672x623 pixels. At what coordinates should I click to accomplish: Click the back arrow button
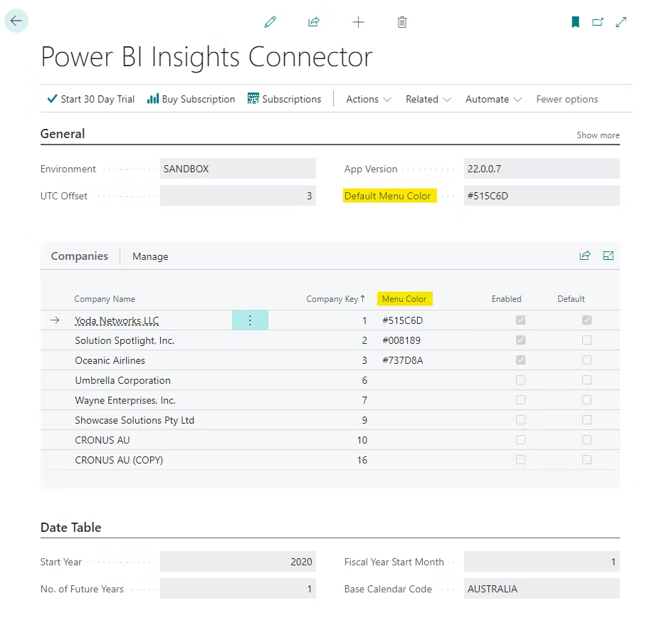coord(16,21)
